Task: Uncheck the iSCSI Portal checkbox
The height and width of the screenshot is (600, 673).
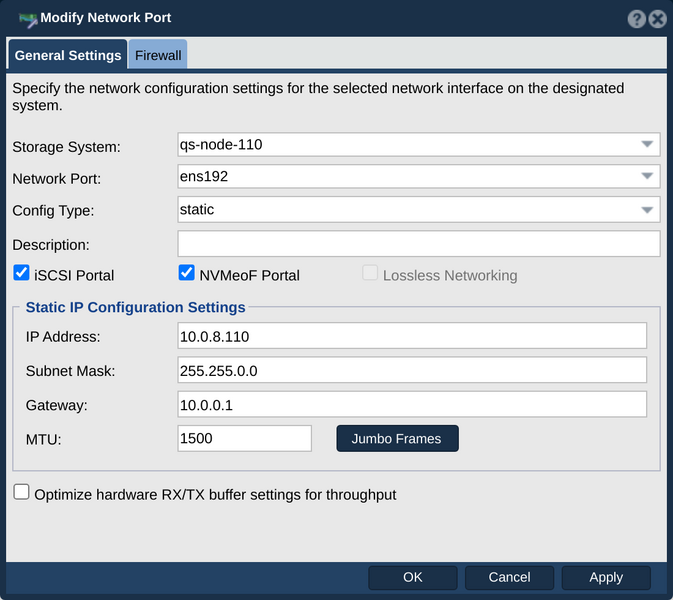Action: pos(21,273)
